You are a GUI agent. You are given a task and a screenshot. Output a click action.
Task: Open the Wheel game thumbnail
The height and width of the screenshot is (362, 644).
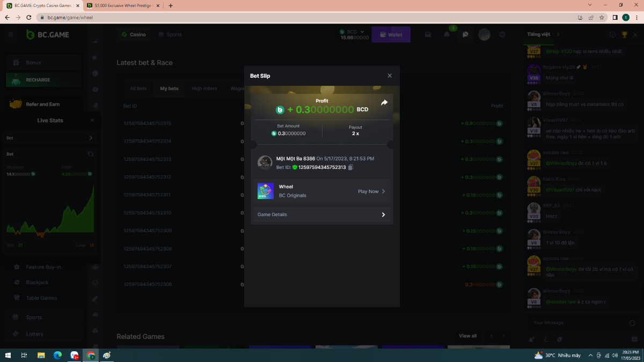pos(265,191)
